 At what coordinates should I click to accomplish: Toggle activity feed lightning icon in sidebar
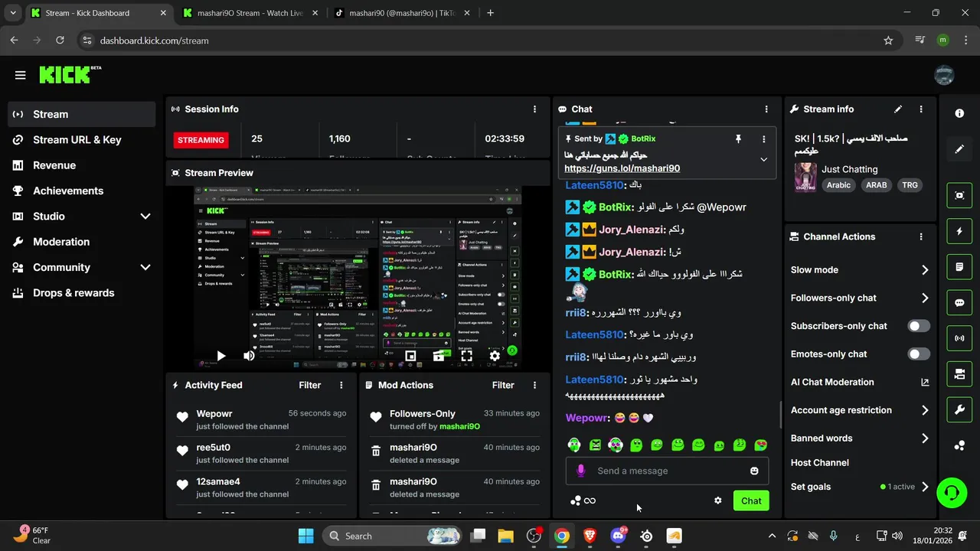coord(959,231)
